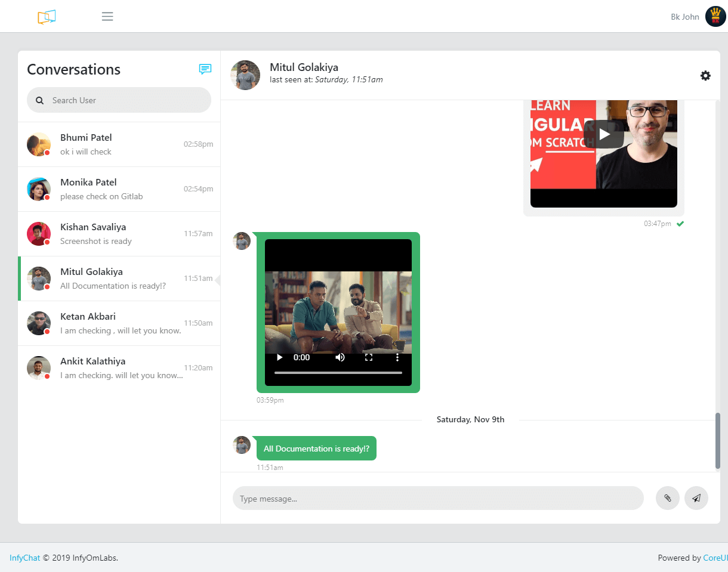This screenshot has height=572, width=728.
Task: Play the Angular YouTube video
Action: pyautogui.click(x=604, y=134)
